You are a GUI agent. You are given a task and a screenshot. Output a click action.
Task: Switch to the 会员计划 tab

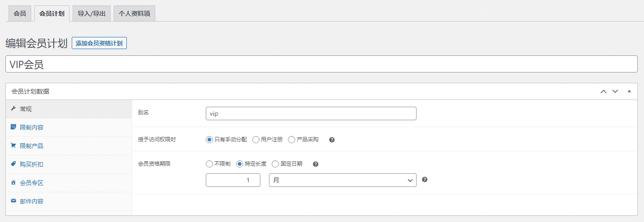coord(52,14)
